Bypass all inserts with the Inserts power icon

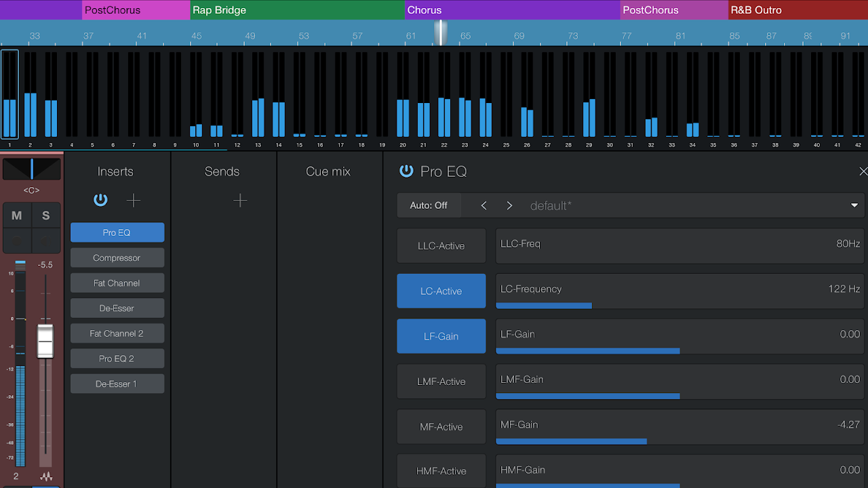point(100,200)
